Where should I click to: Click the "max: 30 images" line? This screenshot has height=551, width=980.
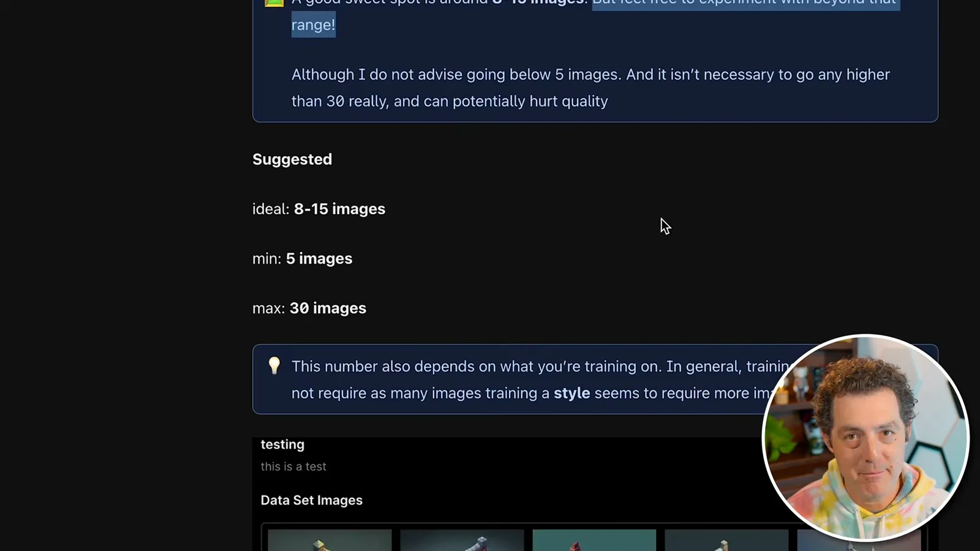coord(309,308)
